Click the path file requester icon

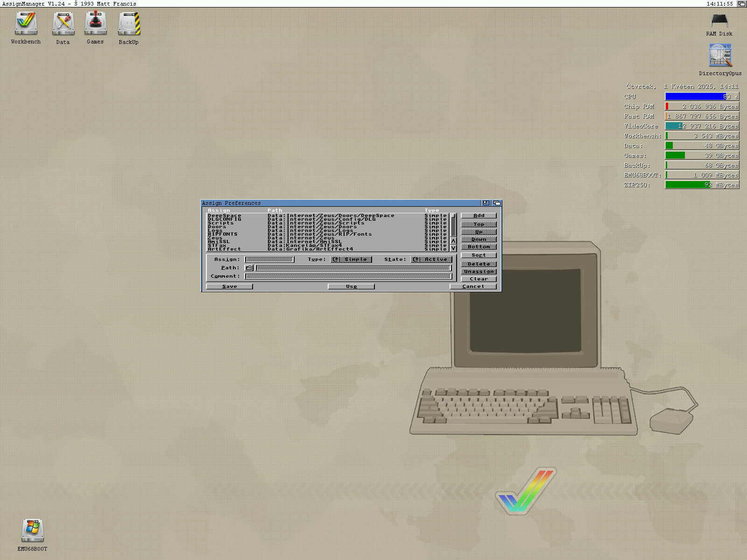(249, 268)
